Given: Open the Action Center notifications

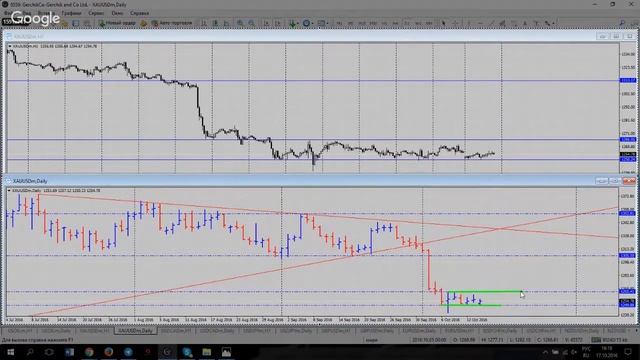Looking at the screenshot, I should 628,351.
